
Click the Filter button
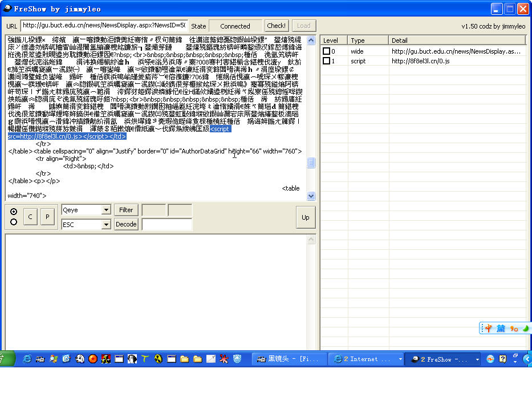pyautogui.click(x=126, y=210)
